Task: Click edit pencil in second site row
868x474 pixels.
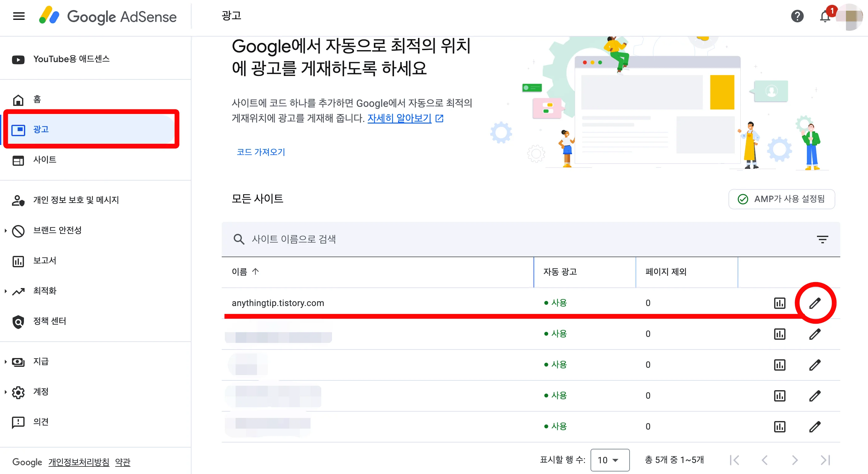Action: coord(815,334)
